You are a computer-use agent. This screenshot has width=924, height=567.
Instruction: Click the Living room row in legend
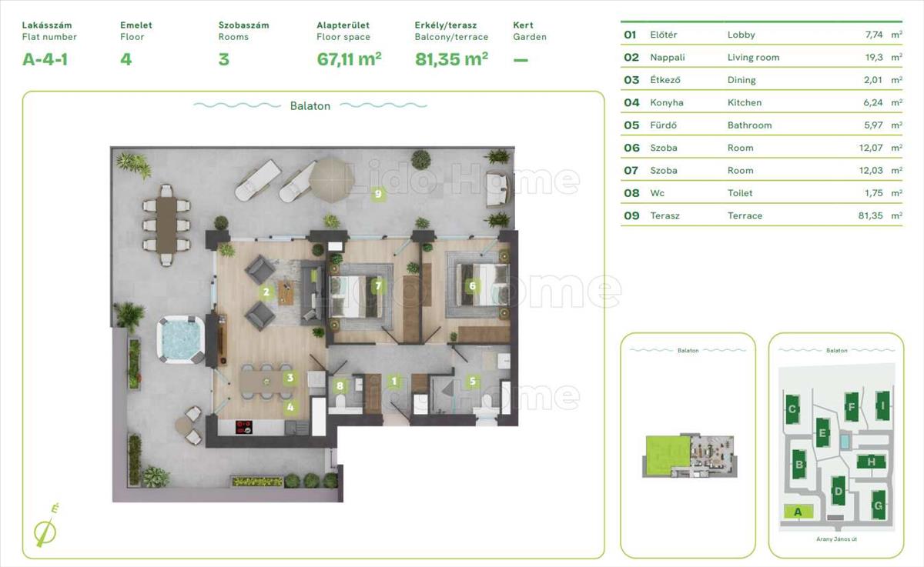click(x=762, y=57)
